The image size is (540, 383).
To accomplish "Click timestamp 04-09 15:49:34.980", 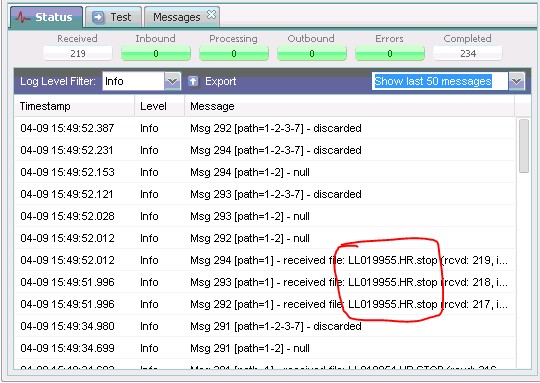I will (67, 326).
